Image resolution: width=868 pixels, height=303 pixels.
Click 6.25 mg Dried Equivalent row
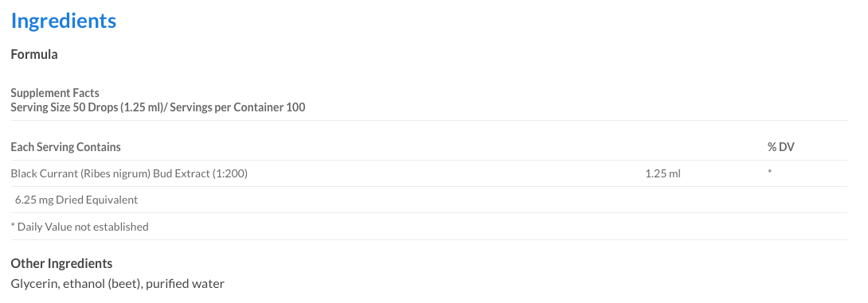coord(429,200)
